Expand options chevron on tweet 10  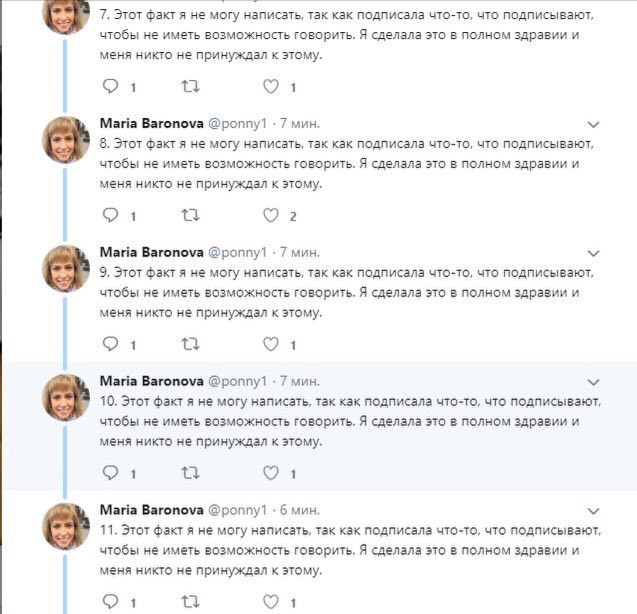[x=594, y=382]
